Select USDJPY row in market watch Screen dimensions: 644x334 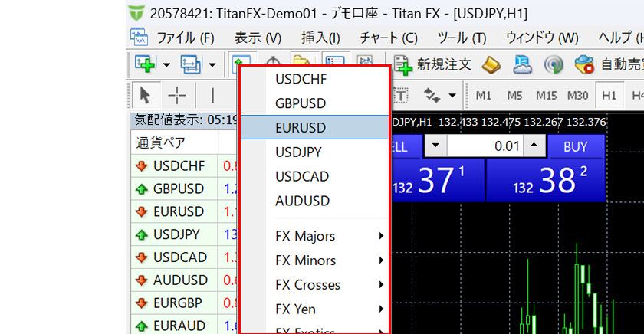184,234
